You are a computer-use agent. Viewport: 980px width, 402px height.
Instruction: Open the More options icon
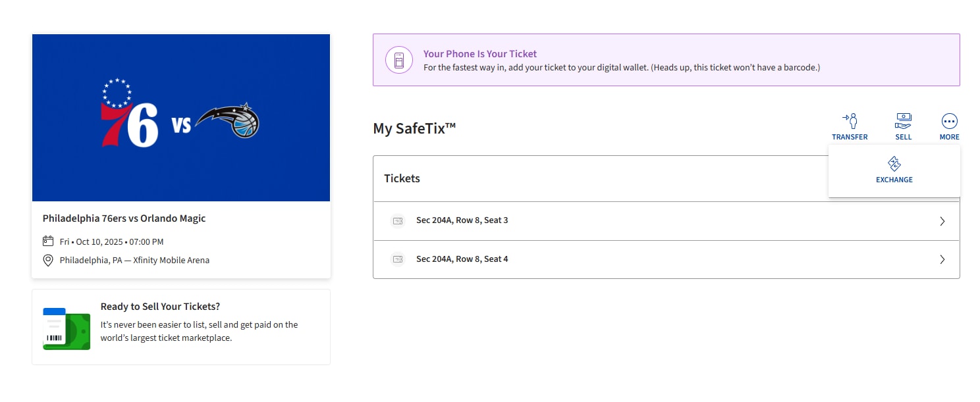949,120
